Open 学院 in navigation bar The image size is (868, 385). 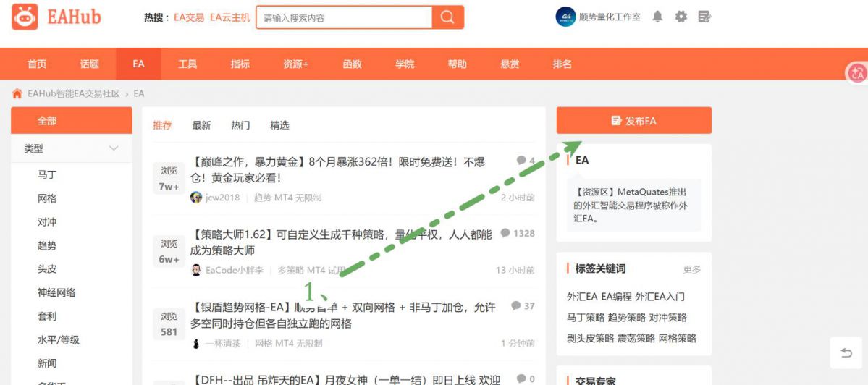(405, 64)
